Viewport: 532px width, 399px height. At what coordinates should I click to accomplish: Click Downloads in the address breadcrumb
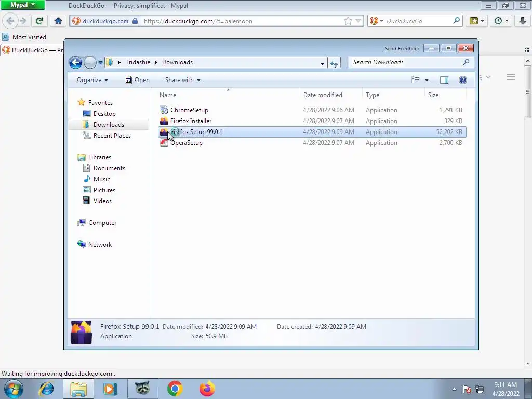178,62
